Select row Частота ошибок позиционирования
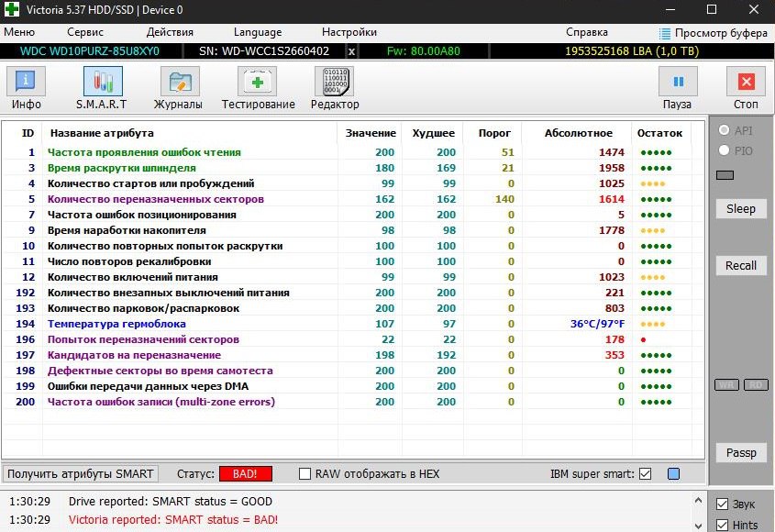775x532 pixels. click(x=353, y=215)
